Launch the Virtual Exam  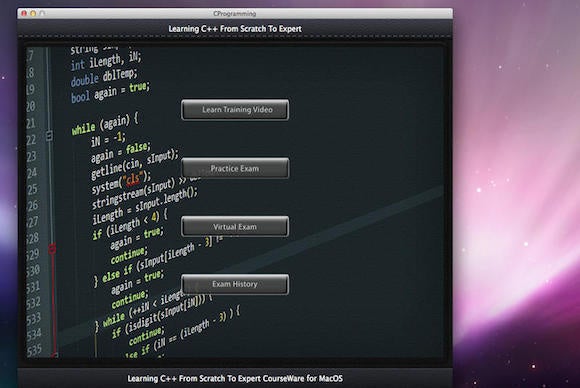tap(235, 226)
